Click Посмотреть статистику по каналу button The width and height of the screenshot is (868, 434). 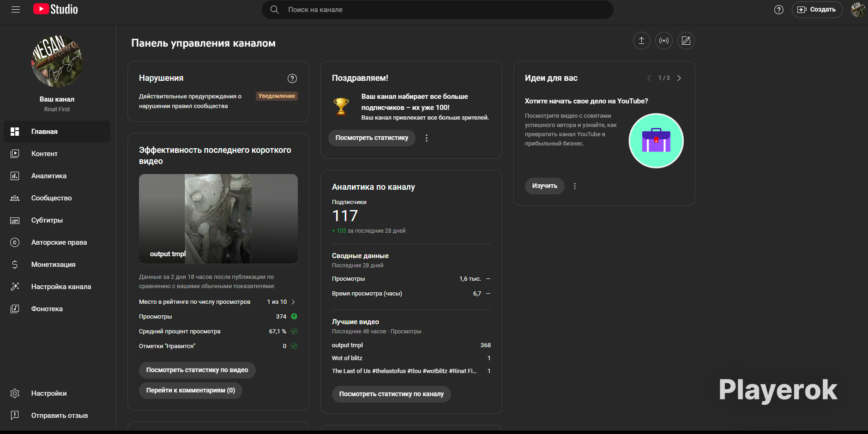[392, 394]
